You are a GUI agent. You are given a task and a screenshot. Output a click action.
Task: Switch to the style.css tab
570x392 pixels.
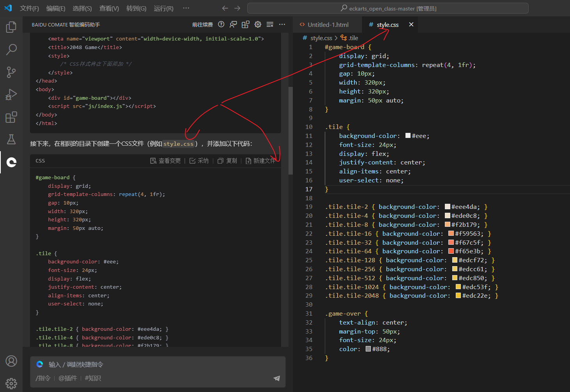point(388,25)
